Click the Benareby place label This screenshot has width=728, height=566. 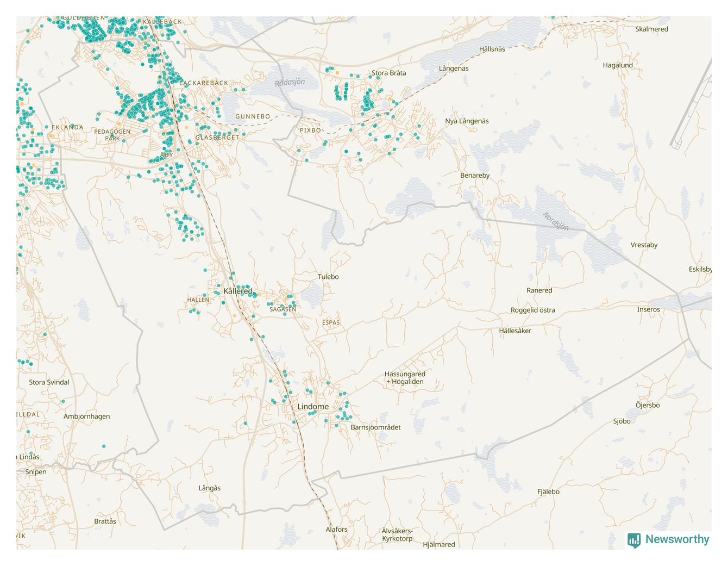(475, 176)
